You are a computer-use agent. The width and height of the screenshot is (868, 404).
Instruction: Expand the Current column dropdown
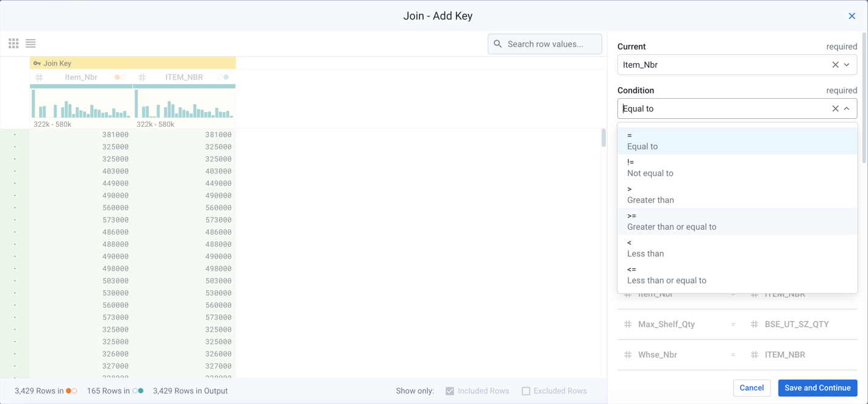pyautogui.click(x=847, y=65)
